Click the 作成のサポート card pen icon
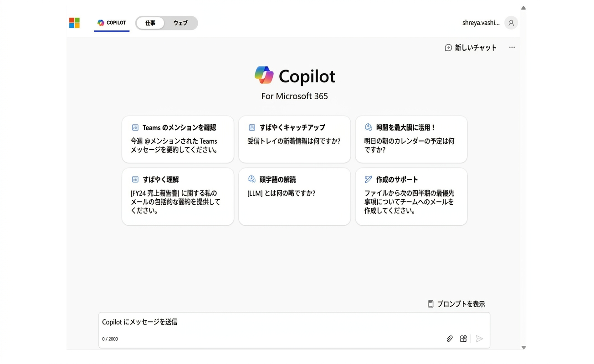 coord(369,179)
